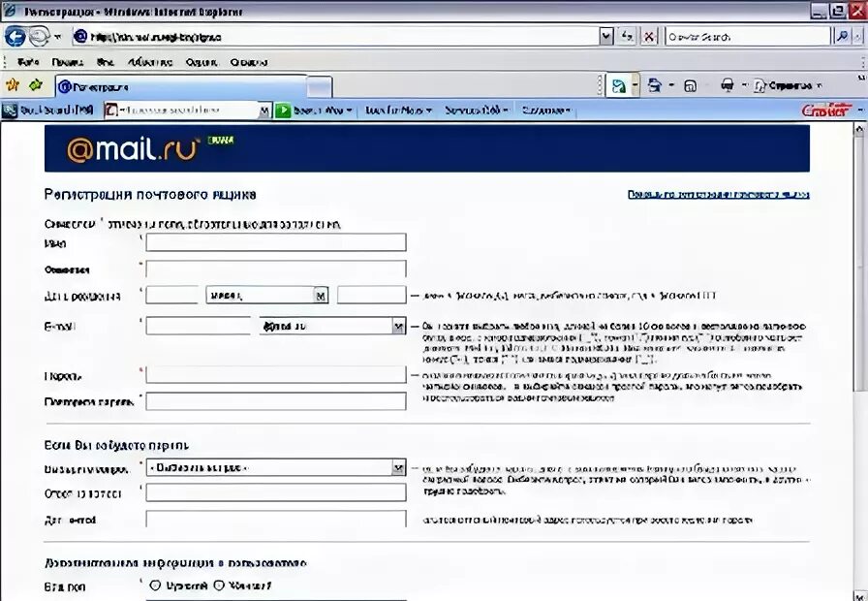Click the Имя first name field

tap(276, 242)
